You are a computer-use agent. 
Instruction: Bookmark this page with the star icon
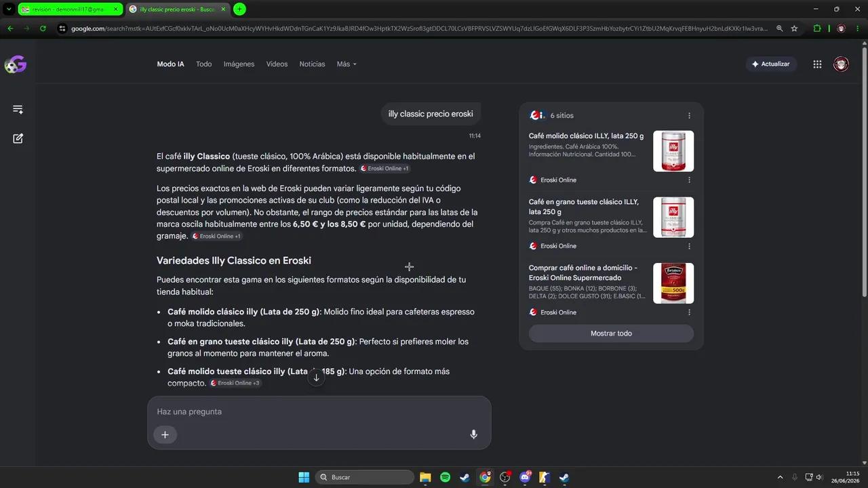(x=794, y=28)
